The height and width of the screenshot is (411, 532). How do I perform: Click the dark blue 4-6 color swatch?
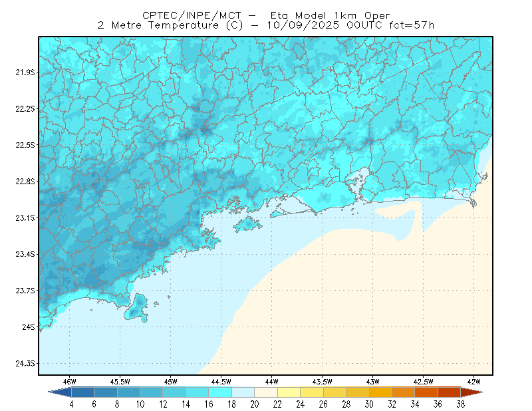coord(82,392)
